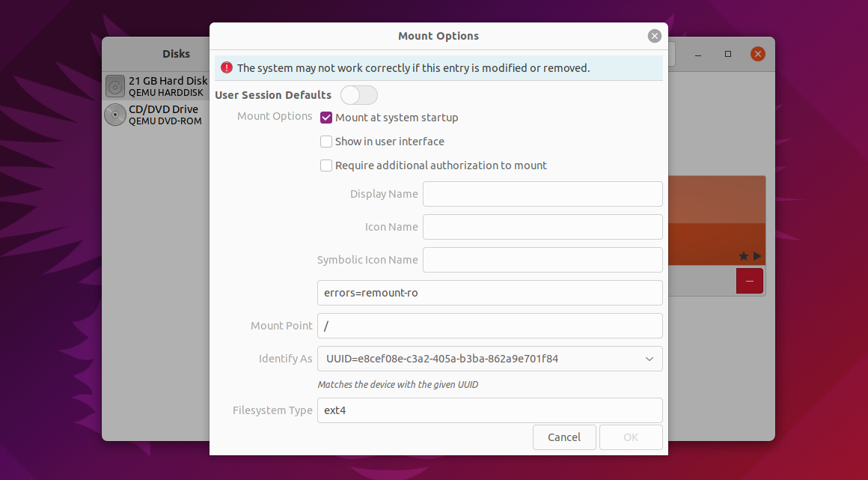868x480 pixels.
Task: Click the OK button
Action: [631, 437]
